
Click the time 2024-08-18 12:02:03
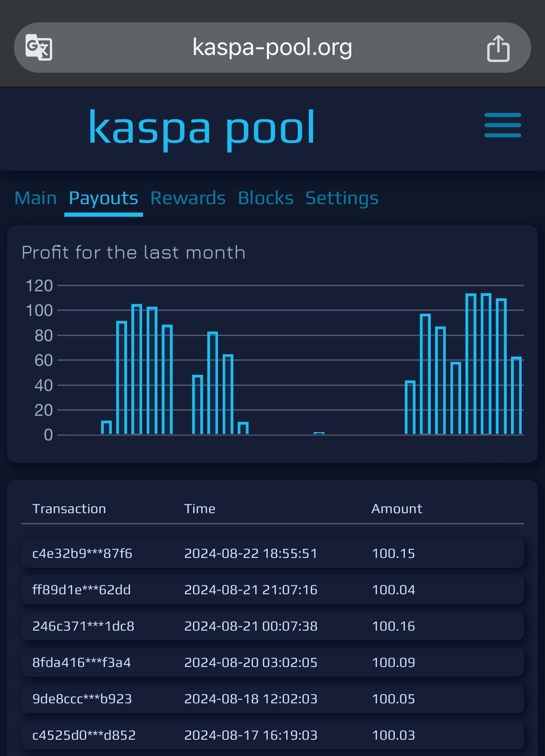tap(251, 699)
